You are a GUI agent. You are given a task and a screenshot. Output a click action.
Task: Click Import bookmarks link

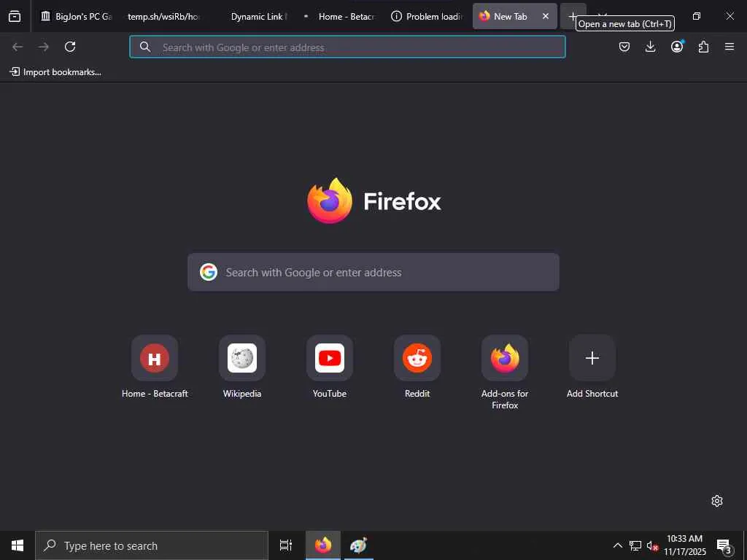point(55,72)
